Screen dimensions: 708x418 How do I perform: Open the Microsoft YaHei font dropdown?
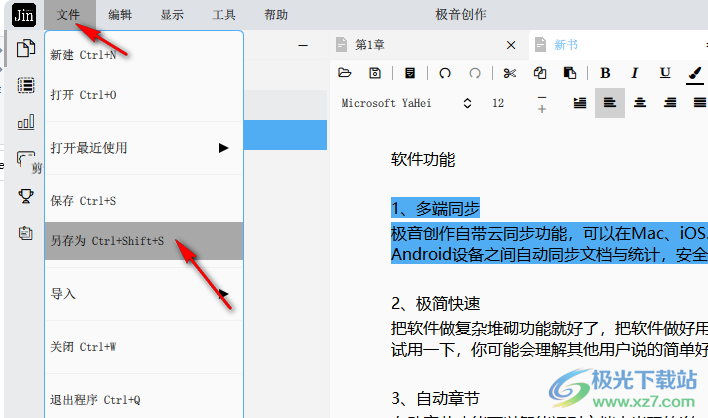coord(406,103)
